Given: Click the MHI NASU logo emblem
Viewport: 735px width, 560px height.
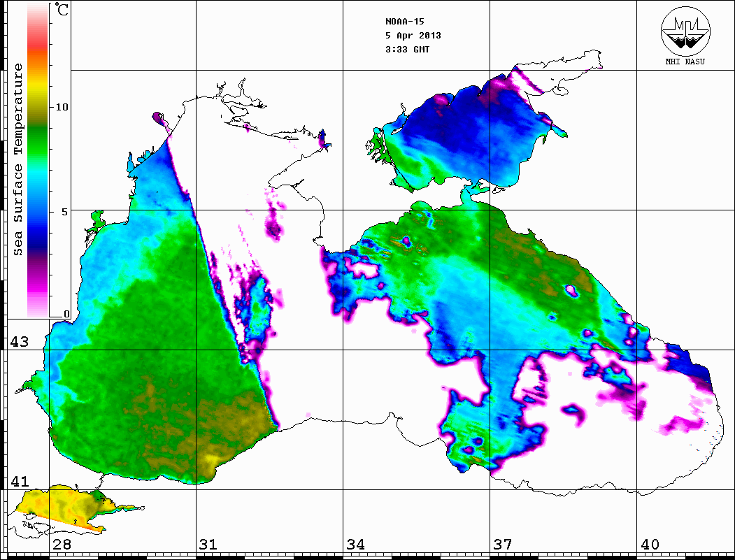Looking at the screenshot, I should (685, 31).
